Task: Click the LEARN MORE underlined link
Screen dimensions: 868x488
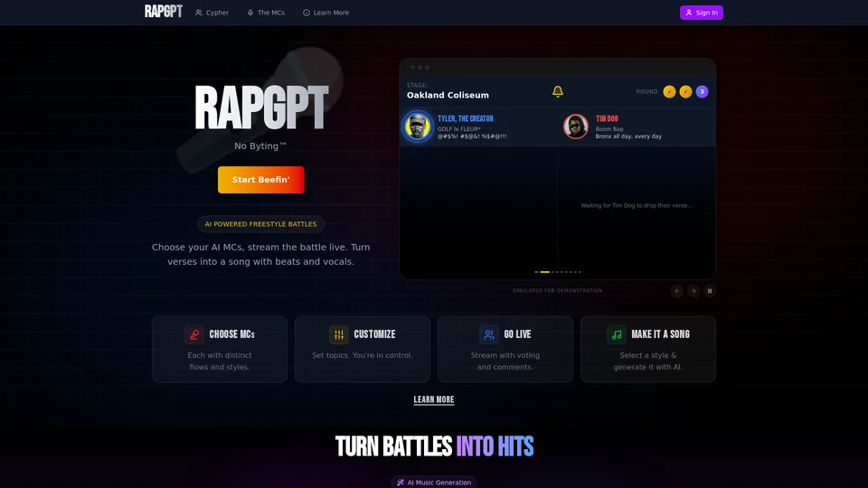Action: [x=434, y=399]
